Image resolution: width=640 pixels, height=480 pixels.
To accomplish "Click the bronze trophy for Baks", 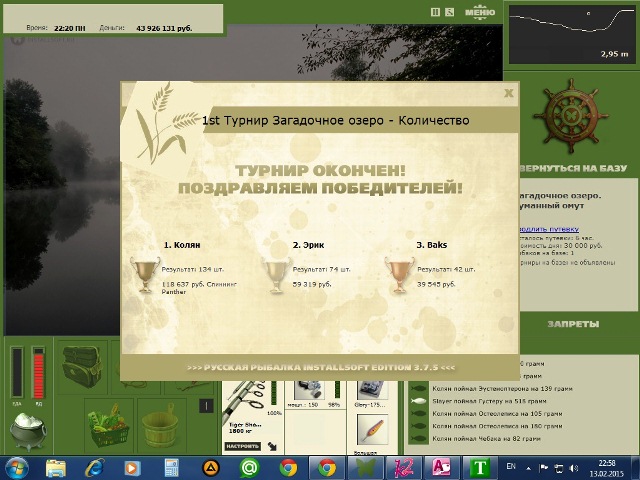I will [399, 274].
